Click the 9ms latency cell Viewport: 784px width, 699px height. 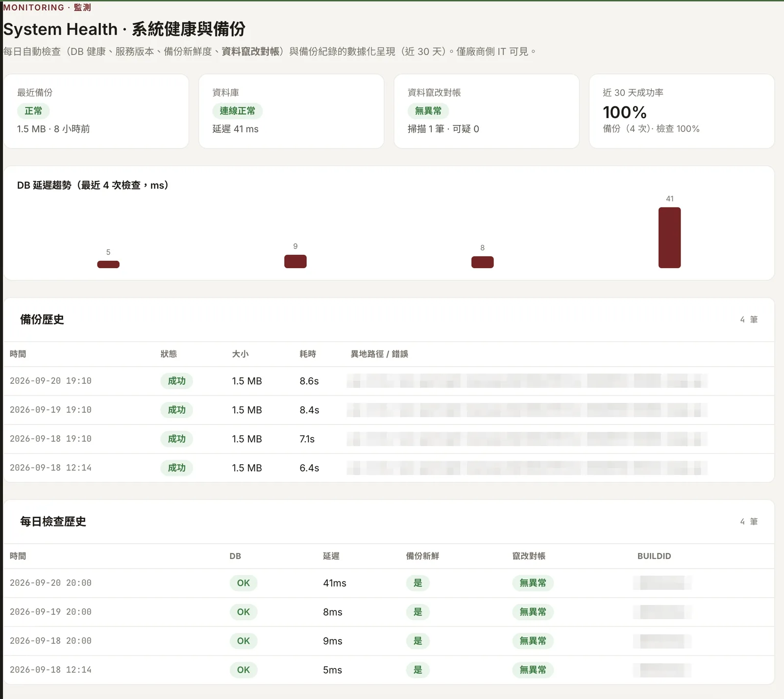tap(333, 641)
